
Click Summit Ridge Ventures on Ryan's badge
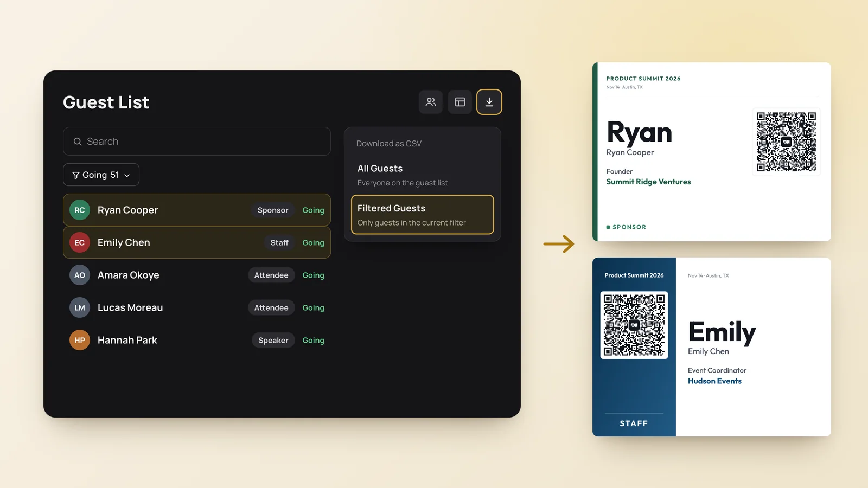pos(648,182)
